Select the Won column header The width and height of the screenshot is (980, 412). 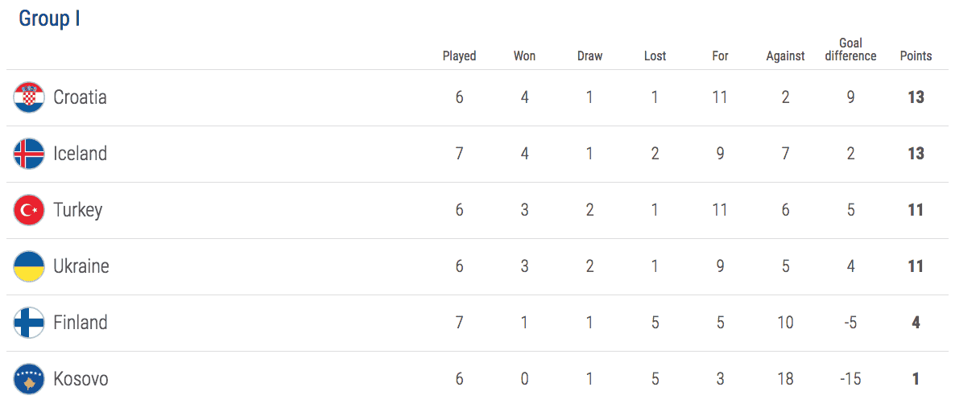coord(524,56)
